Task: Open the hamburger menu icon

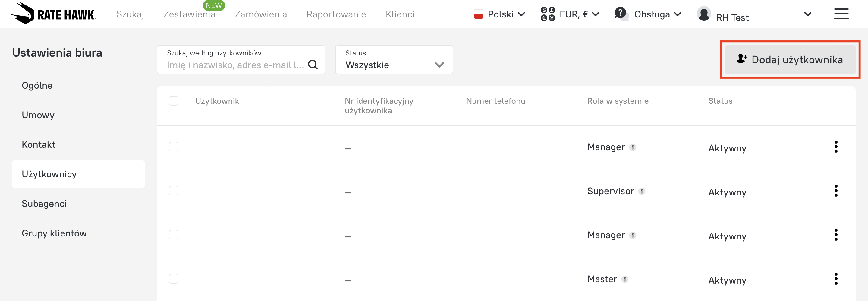Action: pos(841,14)
